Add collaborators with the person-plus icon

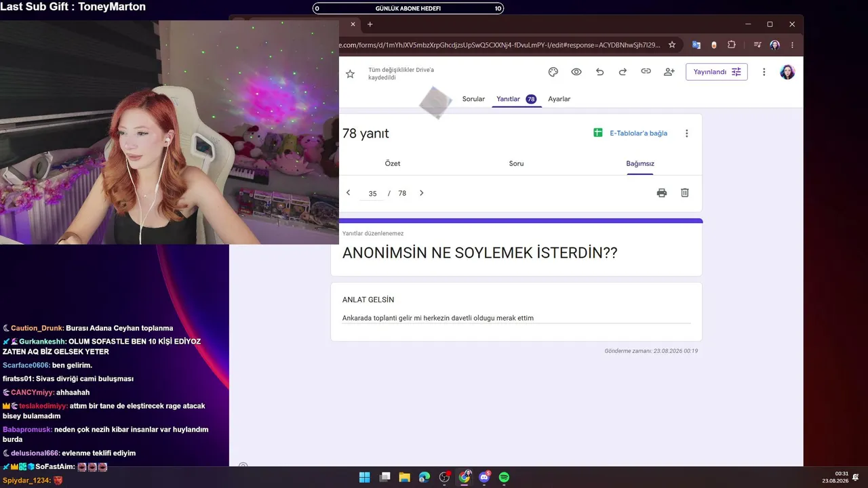pos(669,72)
